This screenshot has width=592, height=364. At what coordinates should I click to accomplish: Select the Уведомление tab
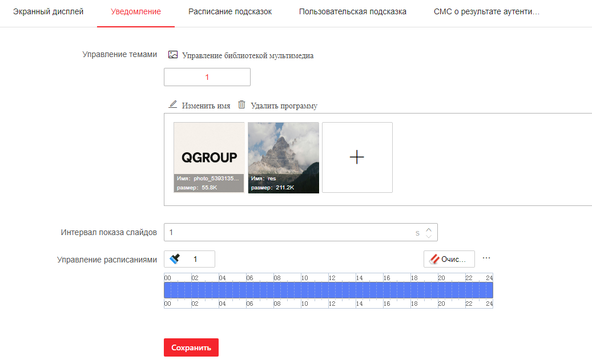[136, 12]
